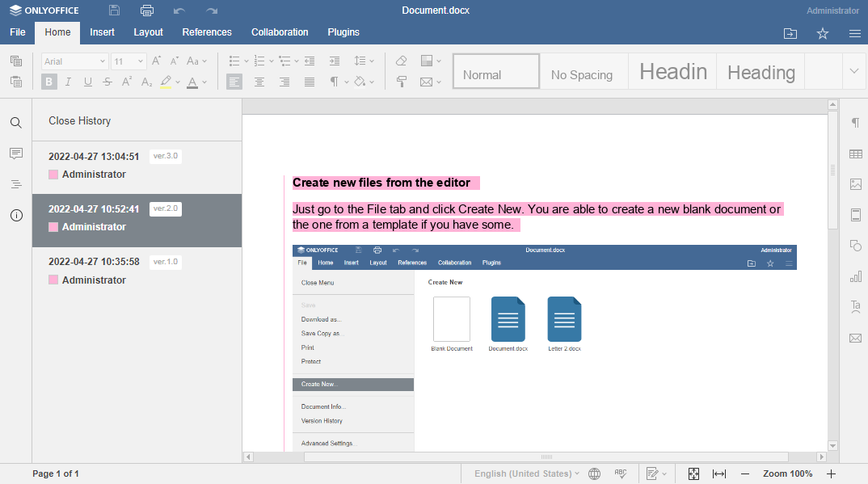Image resolution: width=868 pixels, height=484 pixels.
Task: Toggle Subscript formatting
Action: click(147, 82)
